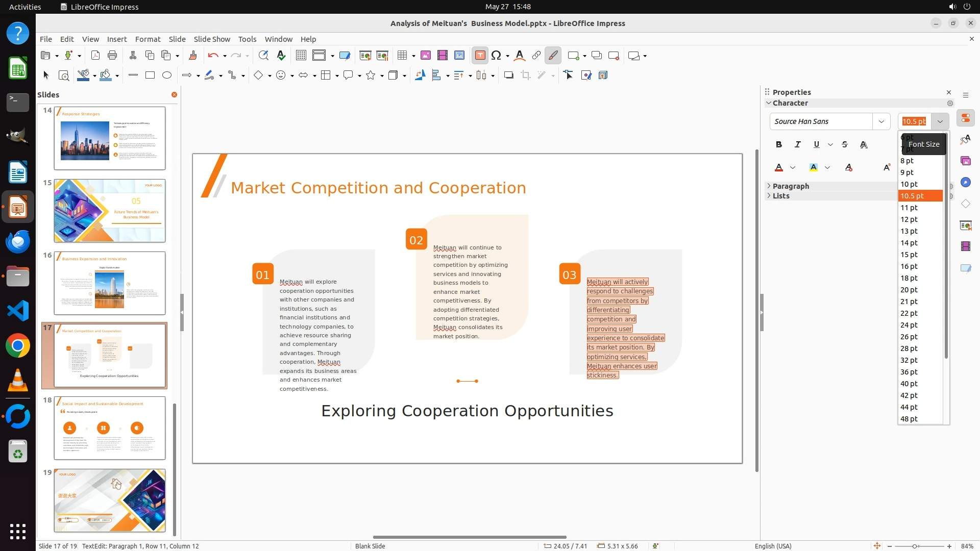
Task: Open the Source Han Sans font name dropdown
Action: pyautogui.click(x=881, y=121)
